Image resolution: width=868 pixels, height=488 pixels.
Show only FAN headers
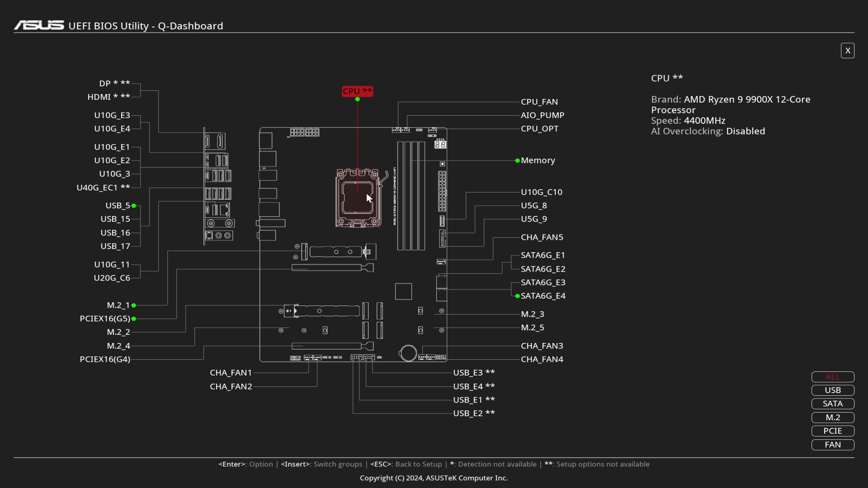pyautogui.click(x=832, y=445)
